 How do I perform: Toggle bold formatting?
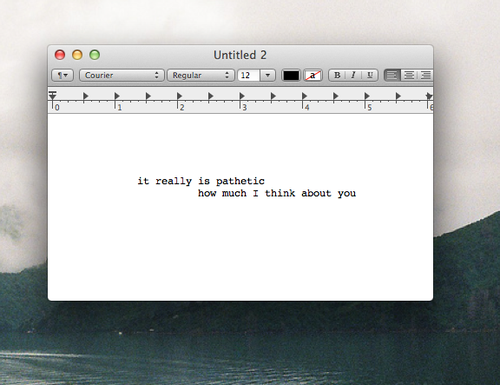[x=337, y=75]
